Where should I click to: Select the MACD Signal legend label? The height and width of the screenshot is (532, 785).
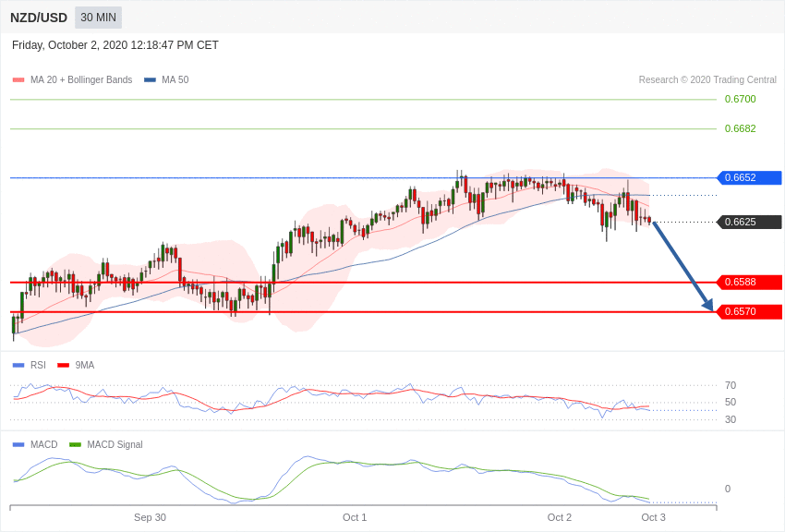115,444
